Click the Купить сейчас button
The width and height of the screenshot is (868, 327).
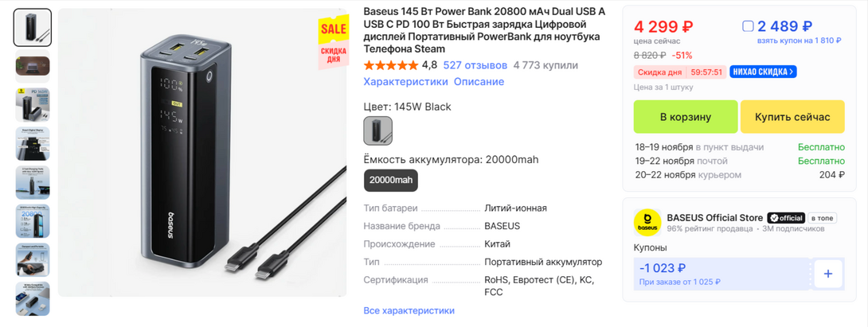tap(792, 117)
